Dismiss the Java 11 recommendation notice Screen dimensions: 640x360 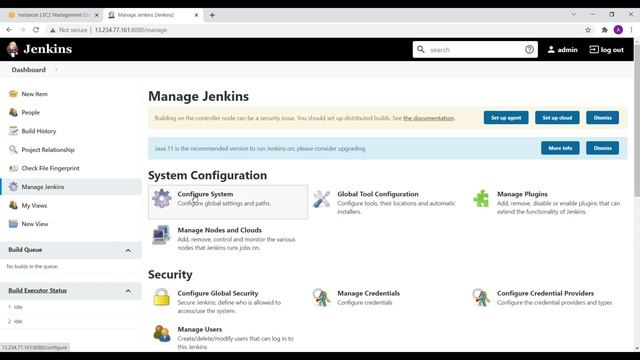(602, 148)
